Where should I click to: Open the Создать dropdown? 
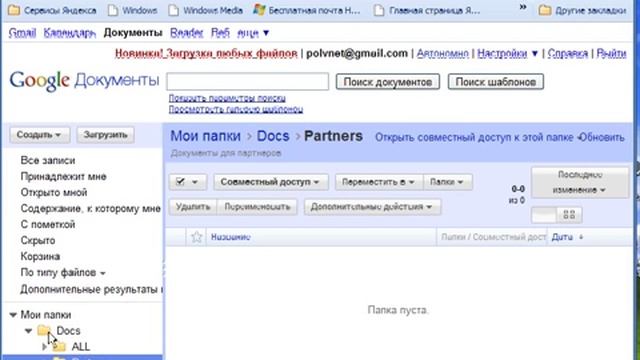(x=40, y=135)
